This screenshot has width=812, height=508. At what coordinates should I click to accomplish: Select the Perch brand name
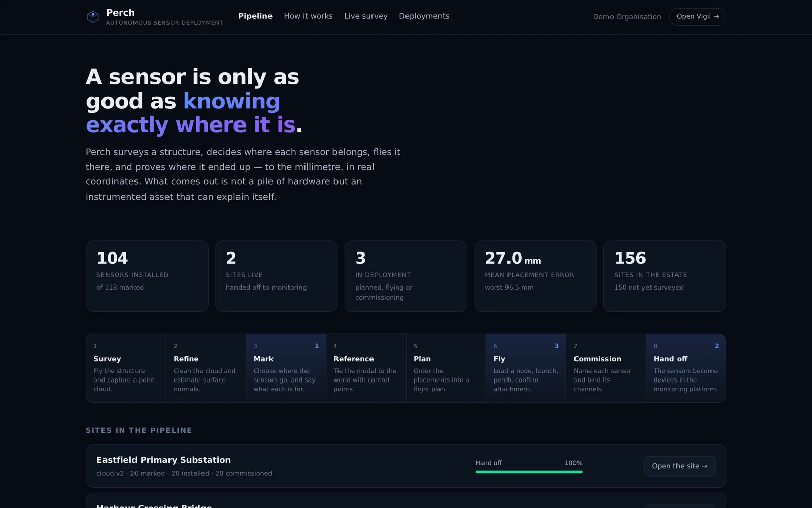(120, 13)
